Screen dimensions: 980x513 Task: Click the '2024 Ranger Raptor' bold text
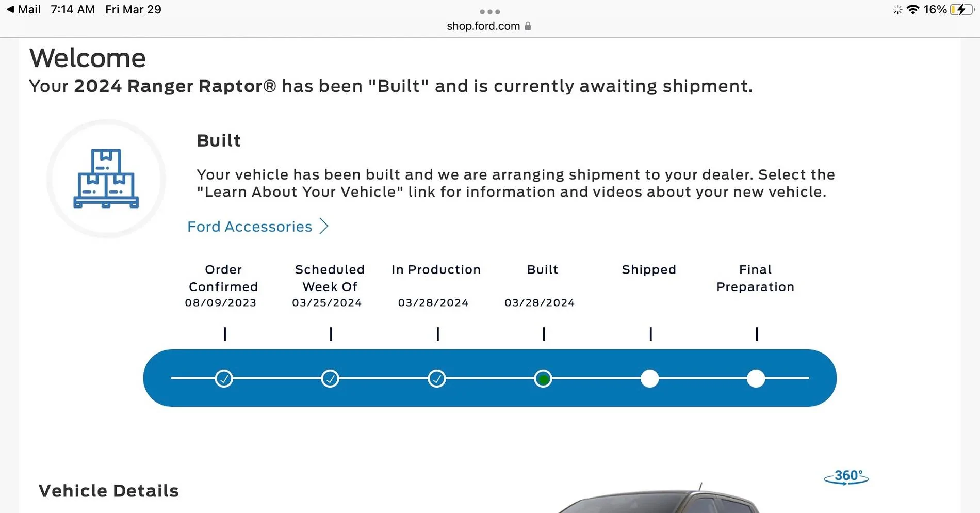[175, 86]
